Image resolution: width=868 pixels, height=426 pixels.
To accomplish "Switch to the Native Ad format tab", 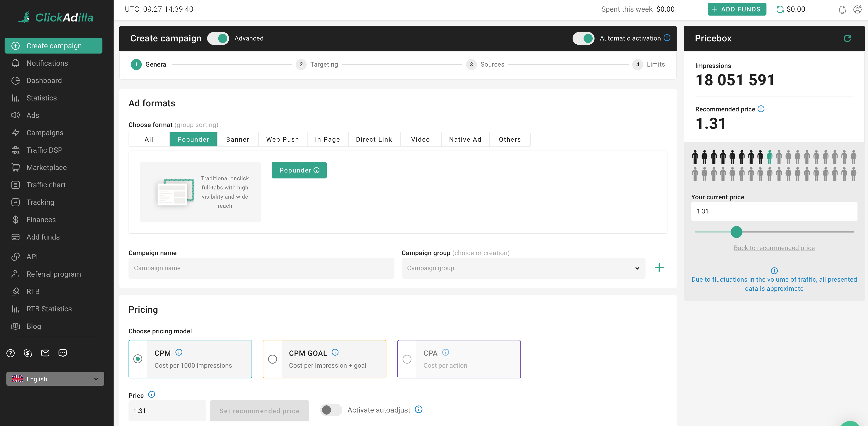I will 465,139.
